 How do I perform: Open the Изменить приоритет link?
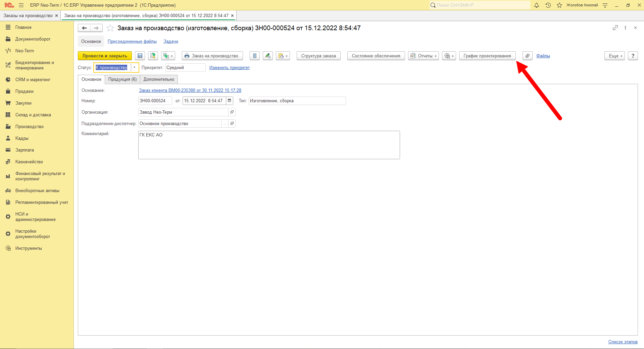coord(230,68)
